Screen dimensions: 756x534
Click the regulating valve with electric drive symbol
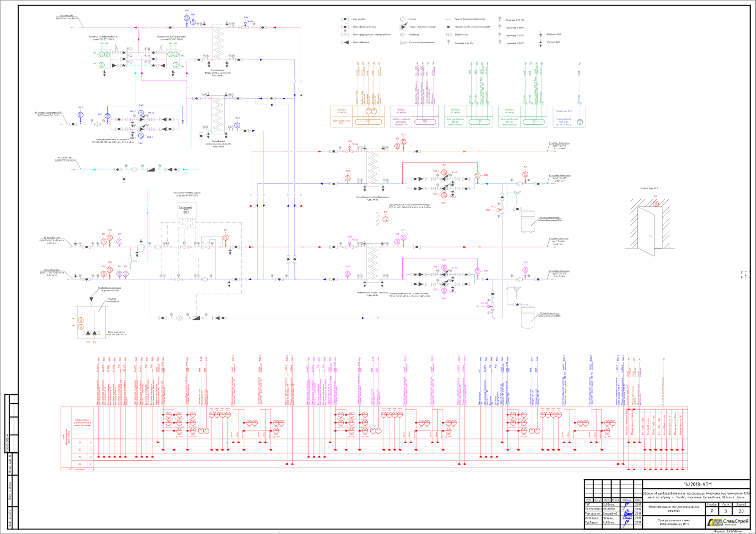[345, 33]
